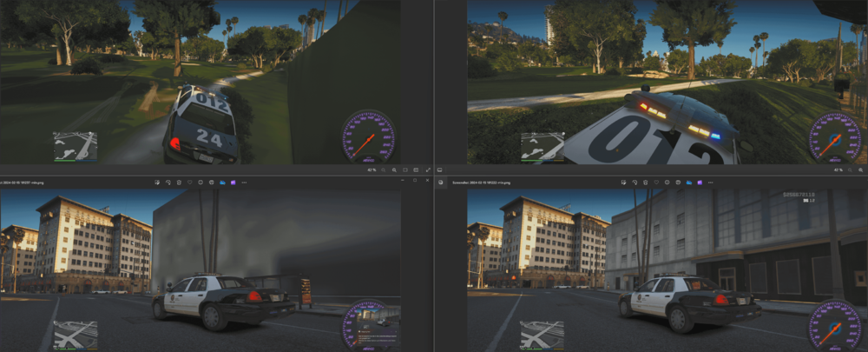Click OneDrive icon in right Photos window

pyautogui.click(x=689, y=183)
